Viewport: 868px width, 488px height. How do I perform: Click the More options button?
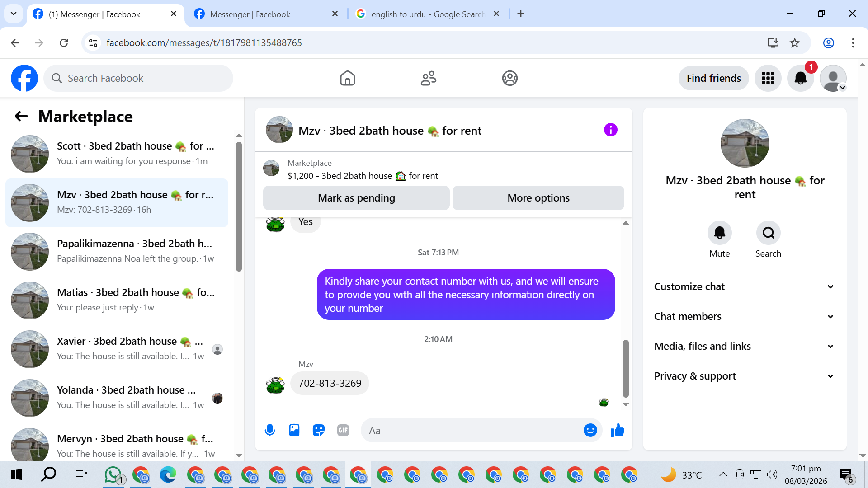(538, 198)
